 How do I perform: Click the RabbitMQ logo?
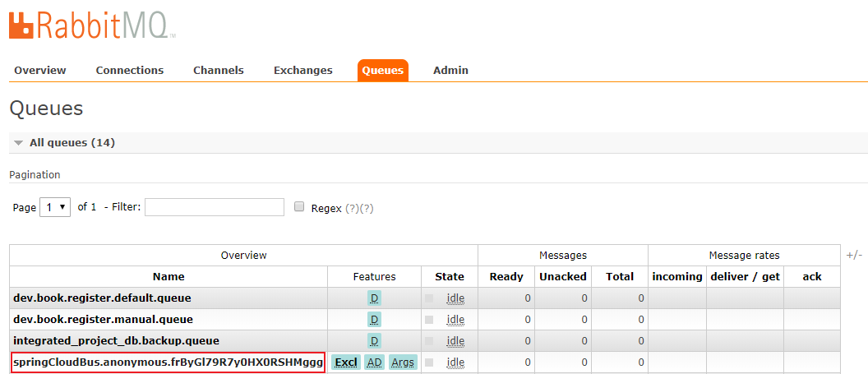pos(92,25)
